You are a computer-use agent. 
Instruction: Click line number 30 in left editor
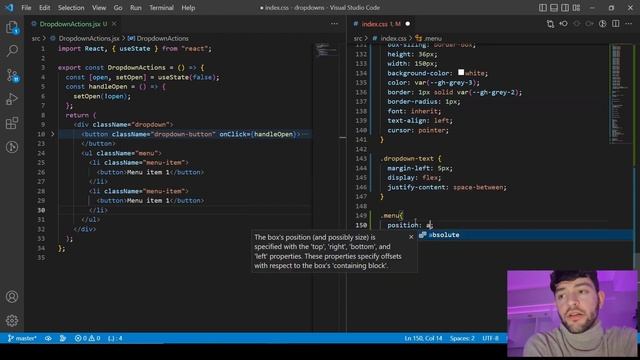coord(41,210)
